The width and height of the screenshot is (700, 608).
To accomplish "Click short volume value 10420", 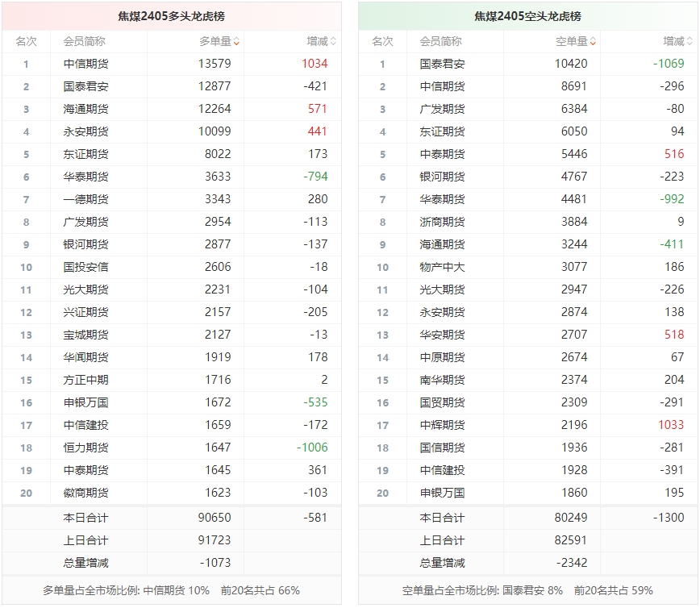I will pos(571,64).
